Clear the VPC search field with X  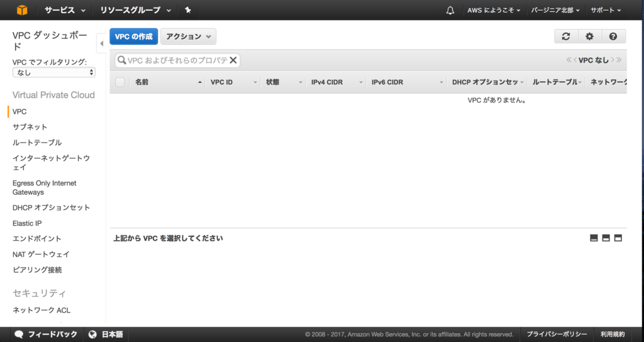pyautogui.click(x=233, y=60)
